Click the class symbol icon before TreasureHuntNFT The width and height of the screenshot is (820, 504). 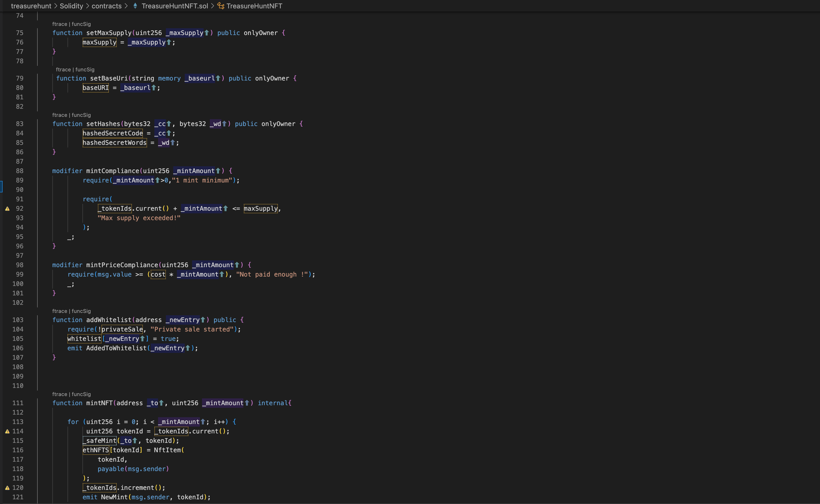(x=221, y=6)
